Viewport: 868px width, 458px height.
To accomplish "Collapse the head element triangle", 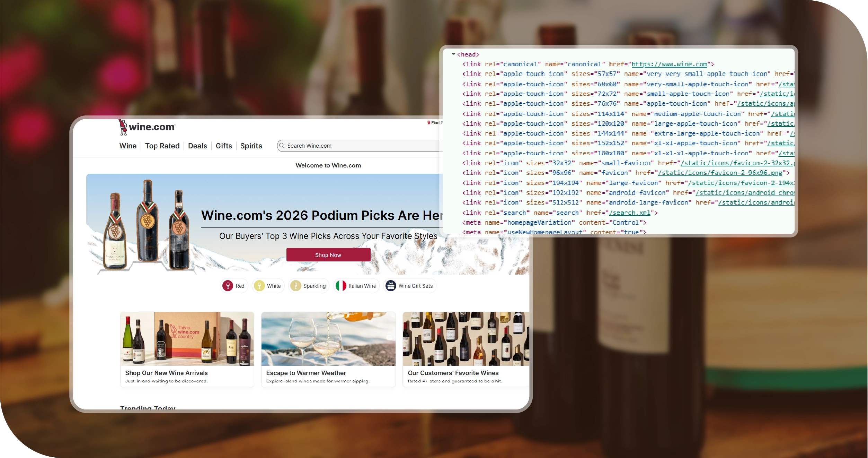I will [x=453, y=54].
